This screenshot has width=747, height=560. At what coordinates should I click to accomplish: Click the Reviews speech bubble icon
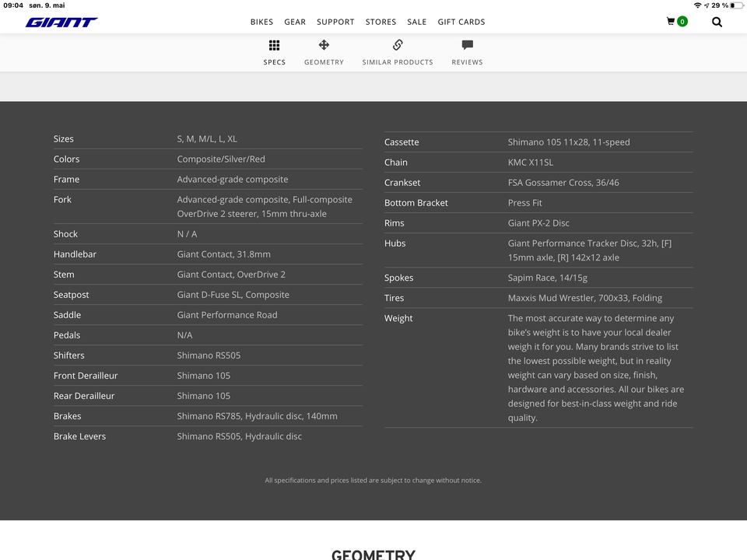coord(468,45)
